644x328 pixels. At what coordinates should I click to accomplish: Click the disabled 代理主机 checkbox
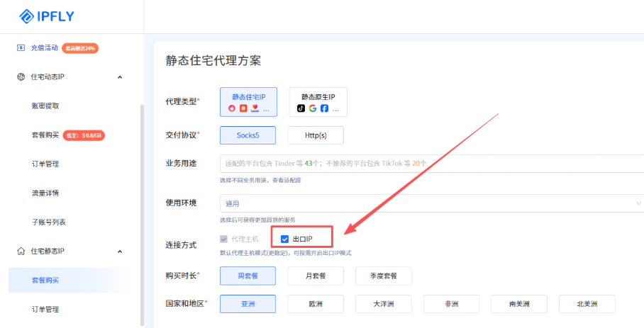coord(224,239)
